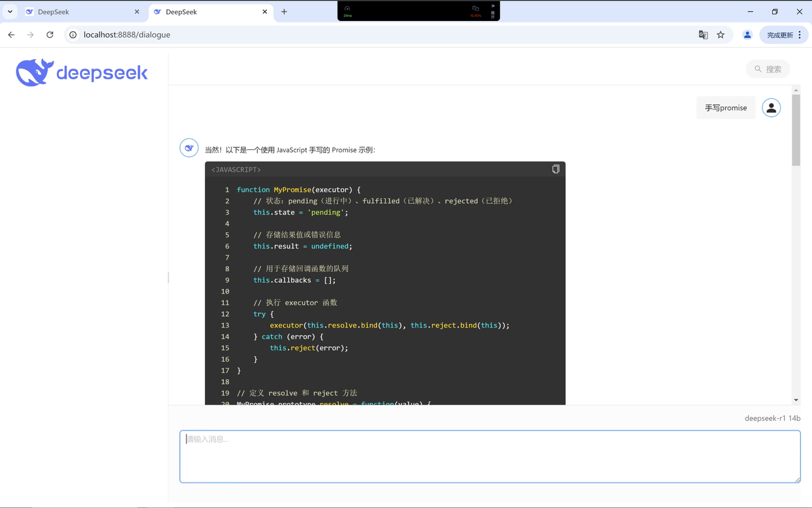The height and width of the screenshot is (508, 812).
Task: Click the try { code line
Action: (x=263, y=314)
